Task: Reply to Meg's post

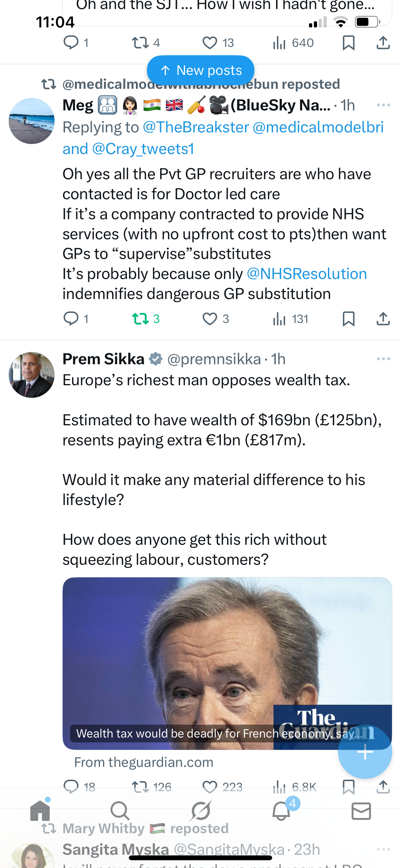Action: coord(71,319)
